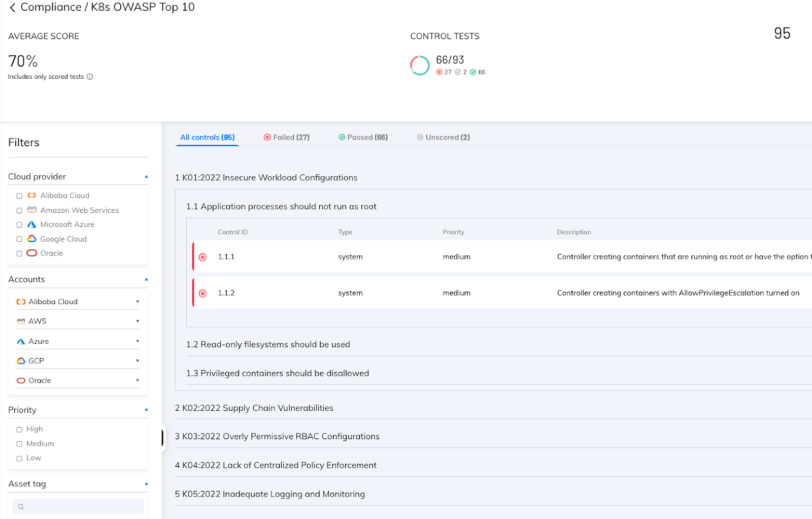Expand section 1.2 Read-only filesystems
Viewport: 812px width, 519px height.
[268, 344]
